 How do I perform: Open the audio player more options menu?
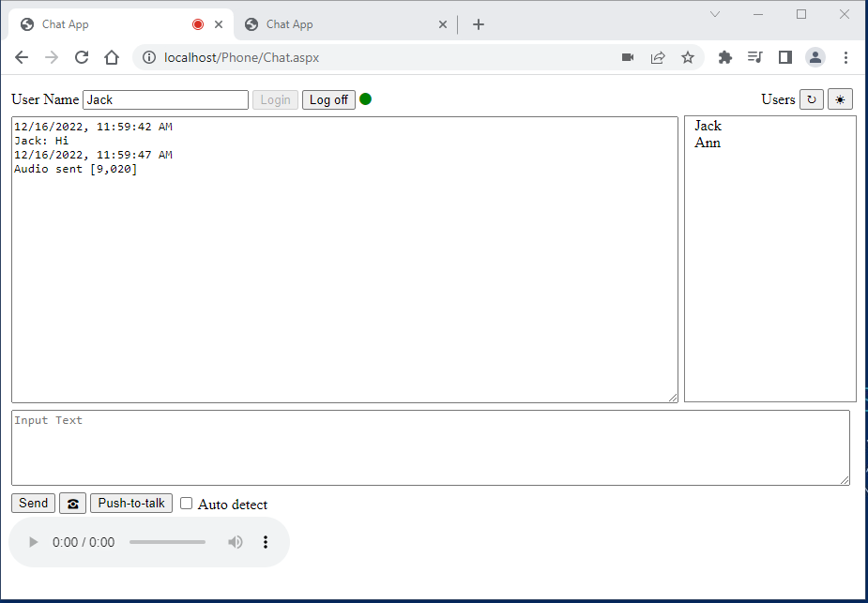pos(266,542)
